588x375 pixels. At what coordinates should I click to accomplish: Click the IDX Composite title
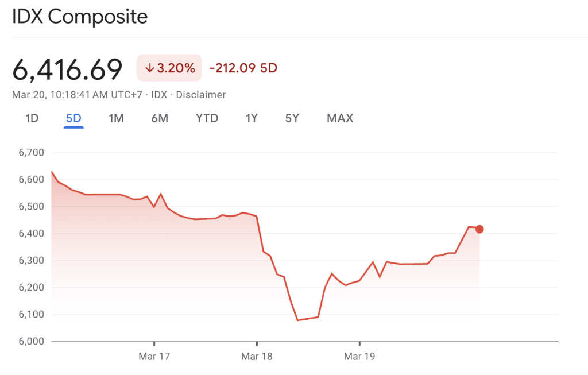[80, 17]
